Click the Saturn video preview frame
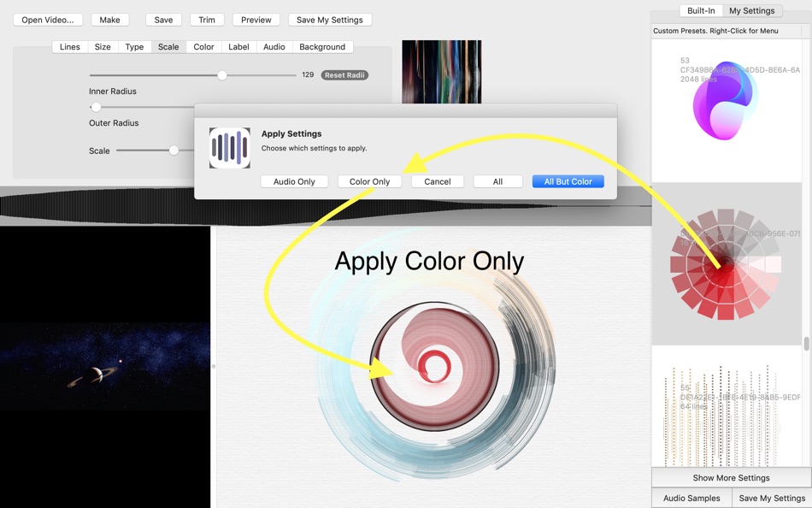Image resolution: width=812 pixels, height=508 pixels. pyautogui.click(x=105, y=367)
